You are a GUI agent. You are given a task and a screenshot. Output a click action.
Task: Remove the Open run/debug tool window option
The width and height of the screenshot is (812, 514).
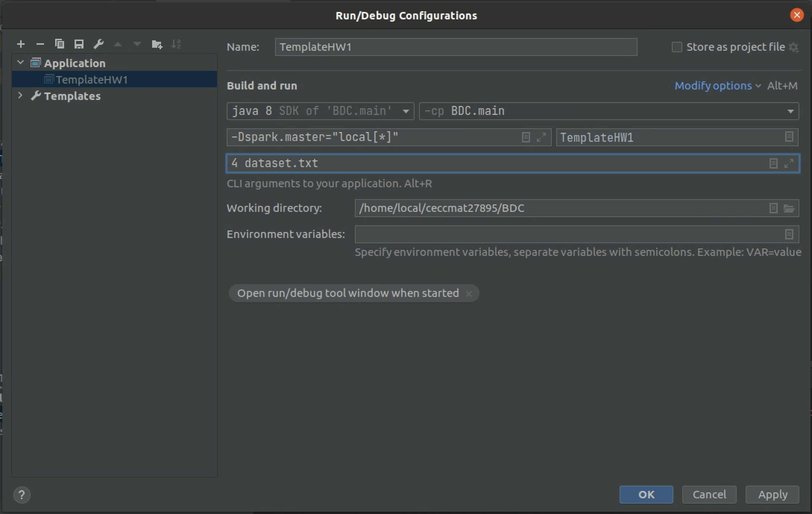tap(469, 294)
